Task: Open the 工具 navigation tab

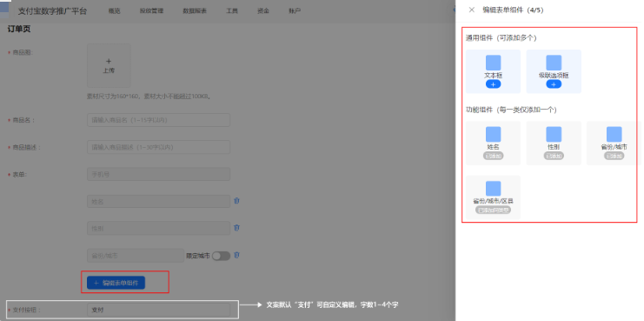Action: 232,11
